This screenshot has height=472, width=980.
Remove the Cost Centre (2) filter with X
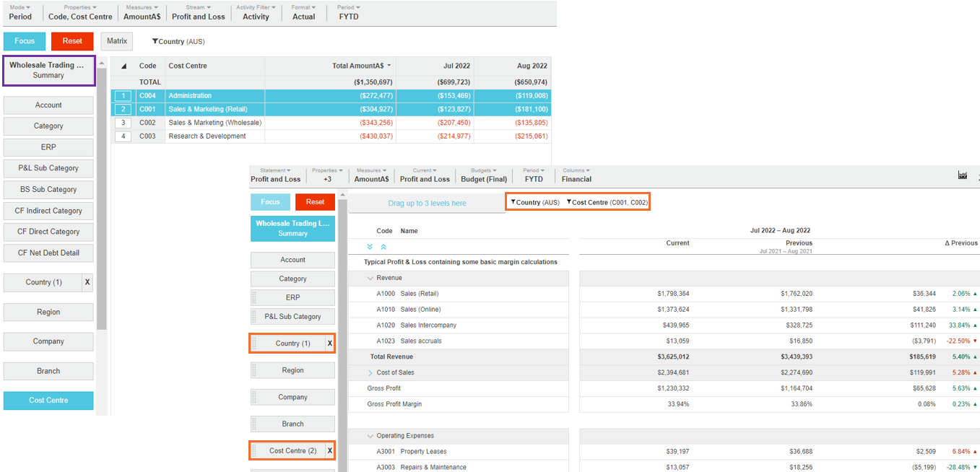click(330, 451)
